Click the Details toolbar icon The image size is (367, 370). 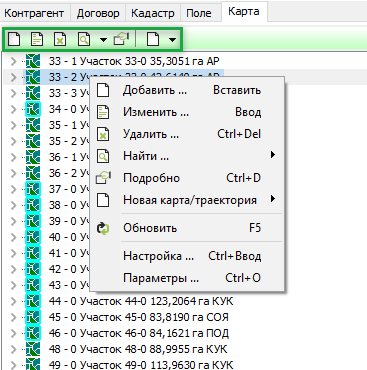click(x=121, y=40)
